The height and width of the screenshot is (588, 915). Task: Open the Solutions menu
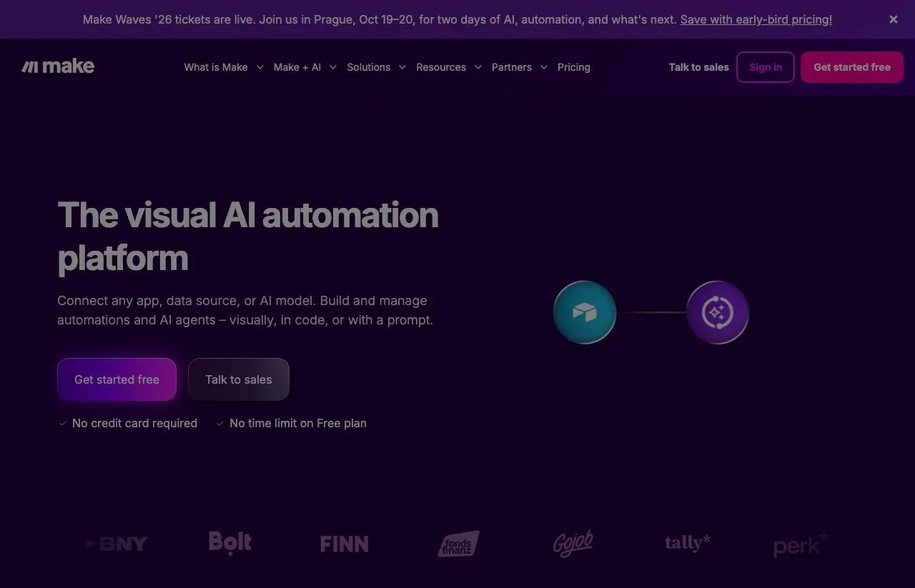pos(369,67)
